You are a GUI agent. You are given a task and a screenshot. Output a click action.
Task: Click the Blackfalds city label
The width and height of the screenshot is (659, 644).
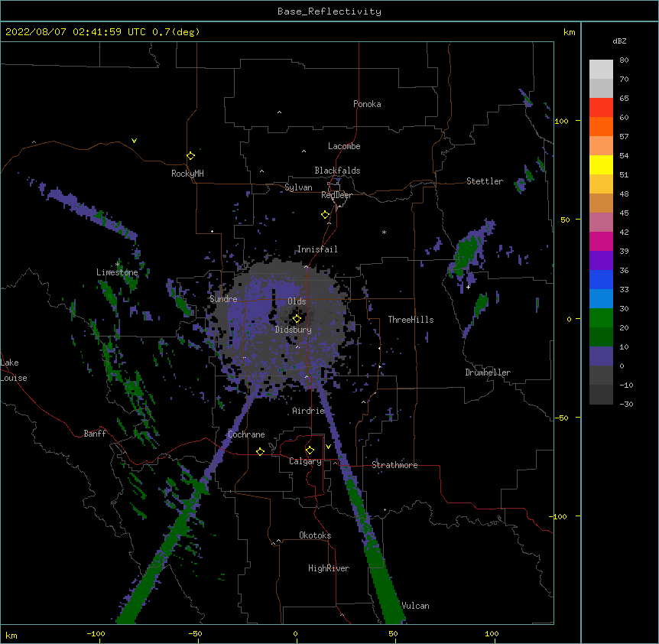click(x=337, y=171)
